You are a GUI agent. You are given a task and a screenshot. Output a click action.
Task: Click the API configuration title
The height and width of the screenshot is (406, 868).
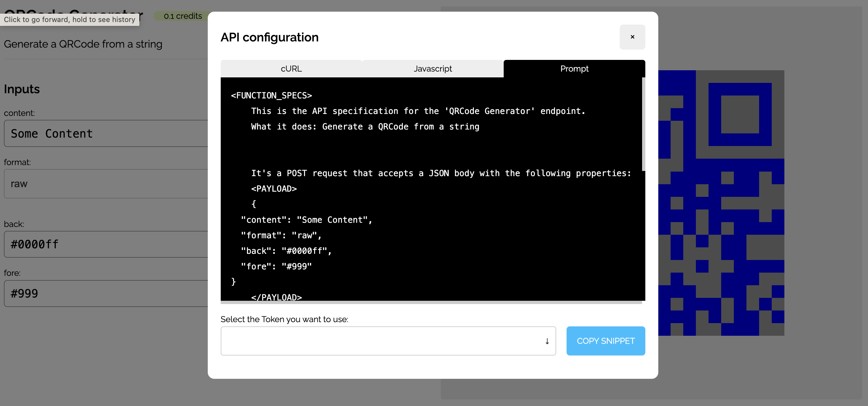tap(269, 37)
